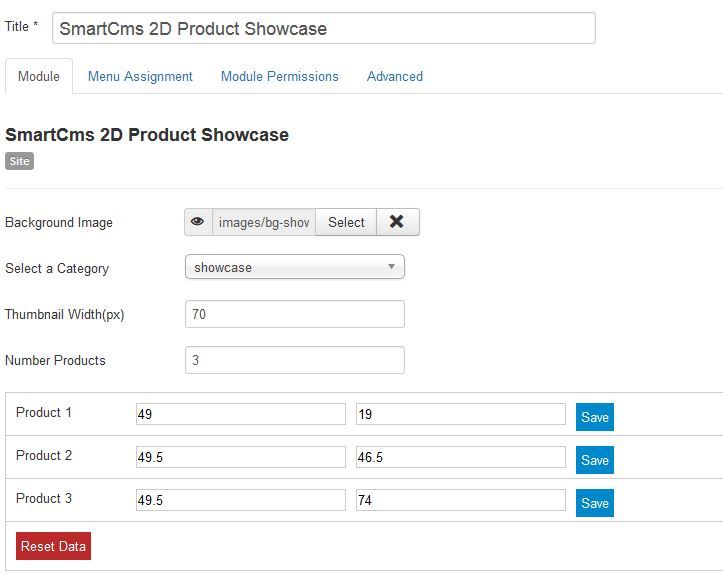This screenshot has height=588, width=723.
Task: Clear the background image with the X icon
Action: click(x=397, y=222)
